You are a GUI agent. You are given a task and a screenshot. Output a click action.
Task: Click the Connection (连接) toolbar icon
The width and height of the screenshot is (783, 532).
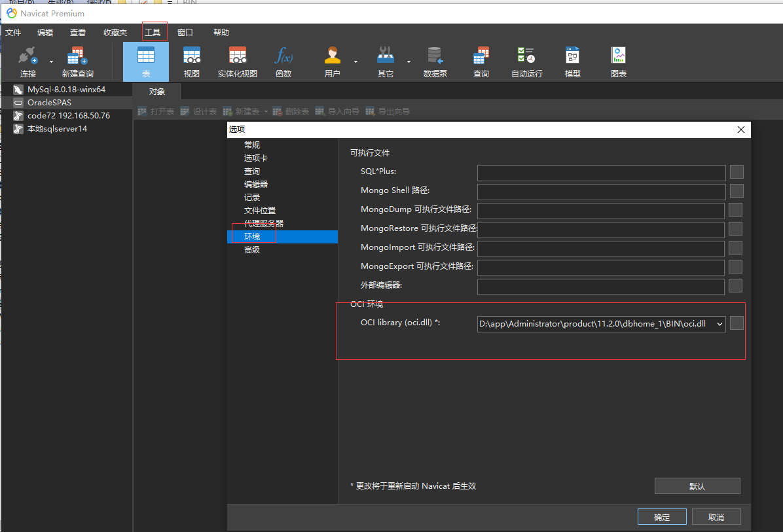28,62
